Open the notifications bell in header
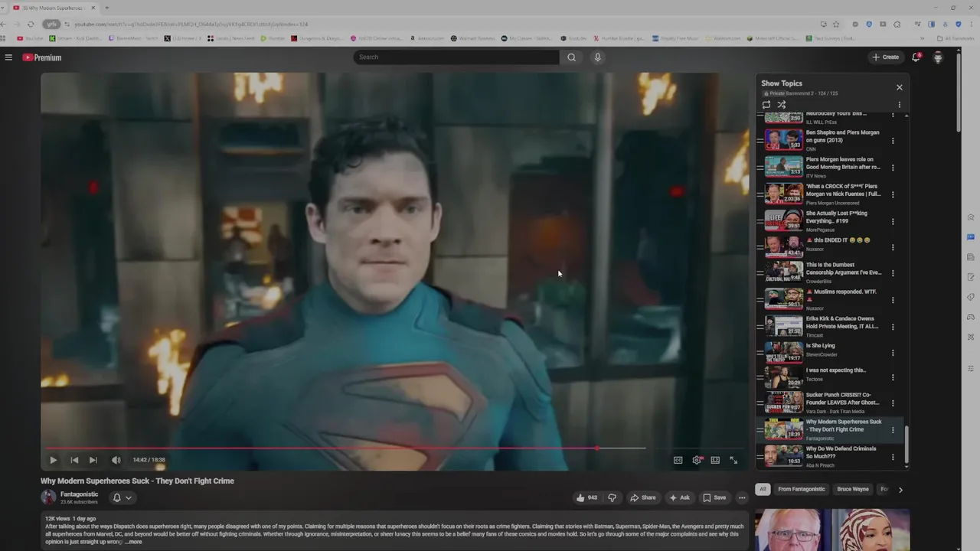The image size is (980, 551). coord(916,57)
